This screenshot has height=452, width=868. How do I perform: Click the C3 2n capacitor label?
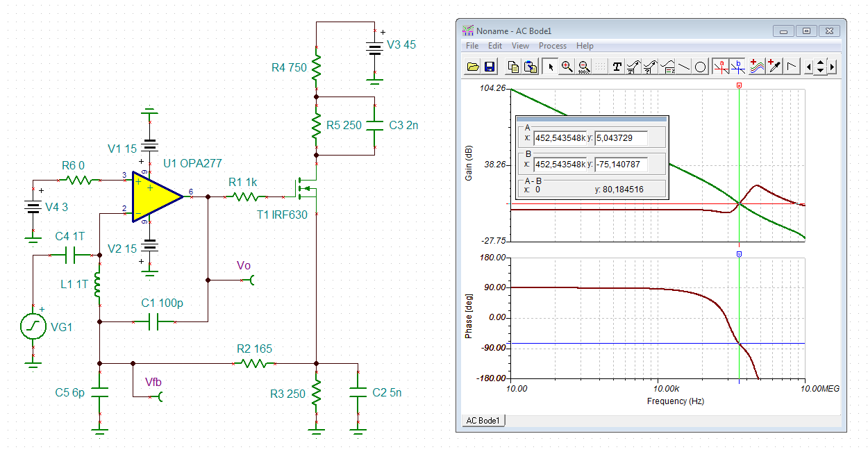tap(403, 126)
